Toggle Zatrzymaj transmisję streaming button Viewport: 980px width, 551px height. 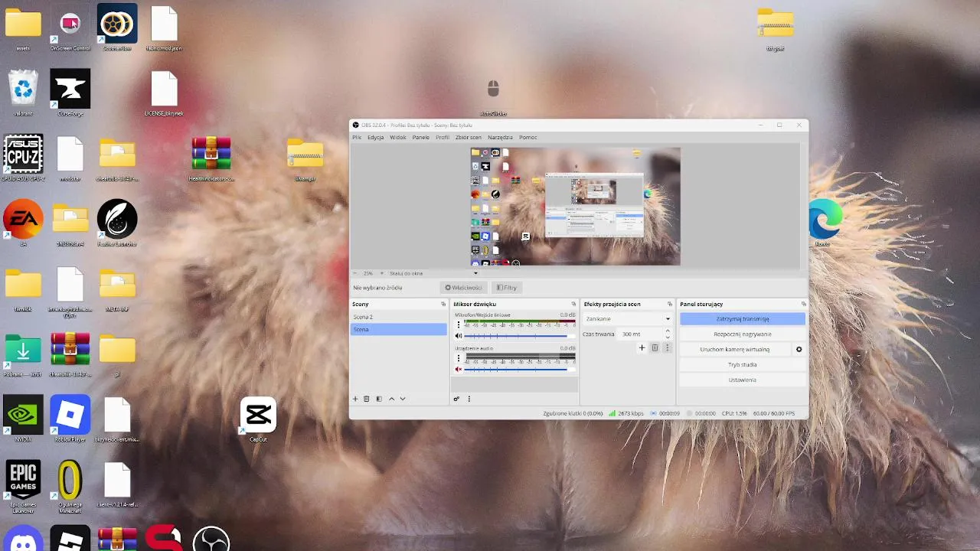coord(743,319)
